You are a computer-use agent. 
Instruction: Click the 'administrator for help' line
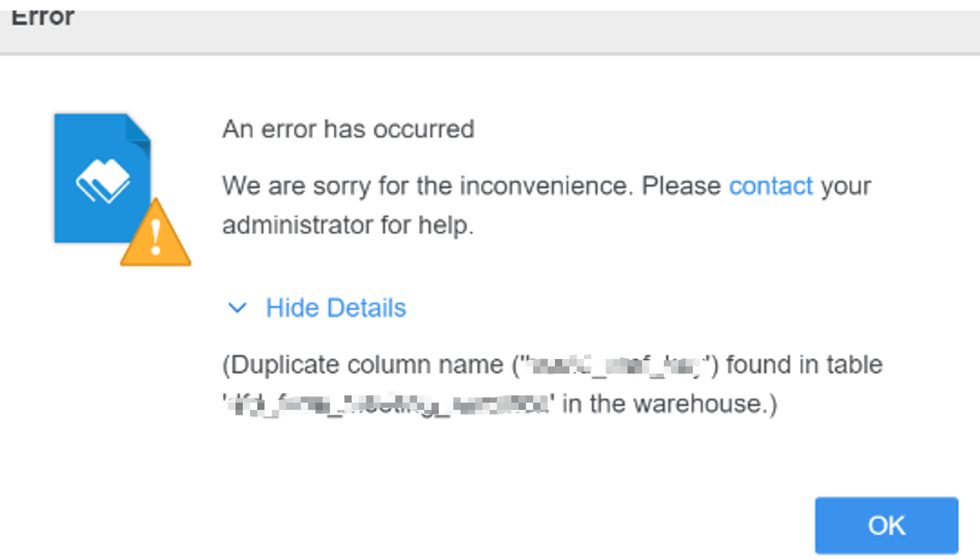click(348, 225)
